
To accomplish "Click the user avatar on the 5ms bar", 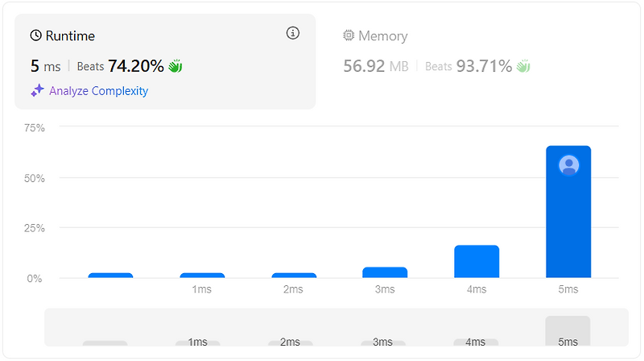I will point(569,165).
